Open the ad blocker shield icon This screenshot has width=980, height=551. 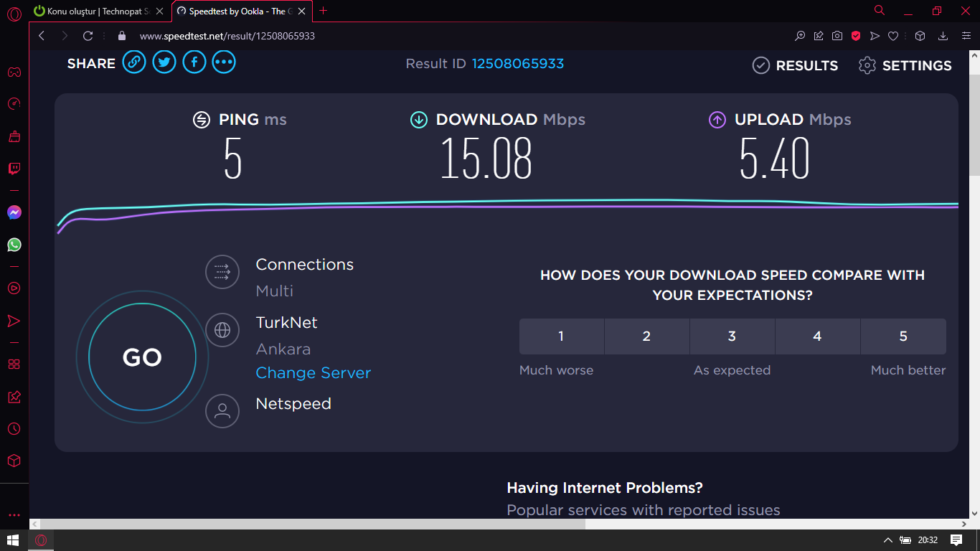(856, 36)
